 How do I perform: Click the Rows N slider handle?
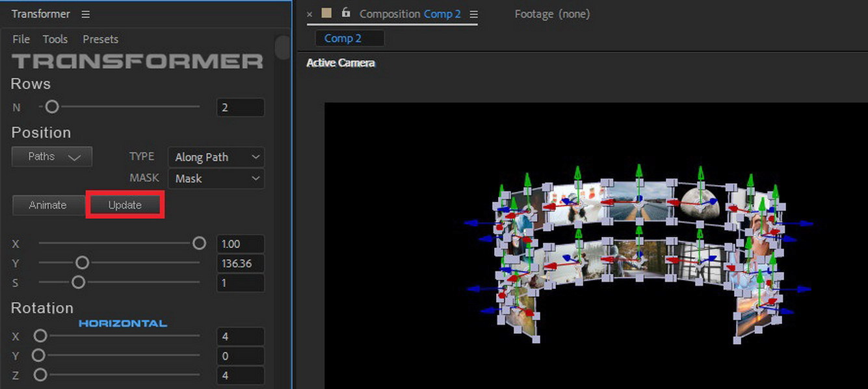(x=51, y=107)
